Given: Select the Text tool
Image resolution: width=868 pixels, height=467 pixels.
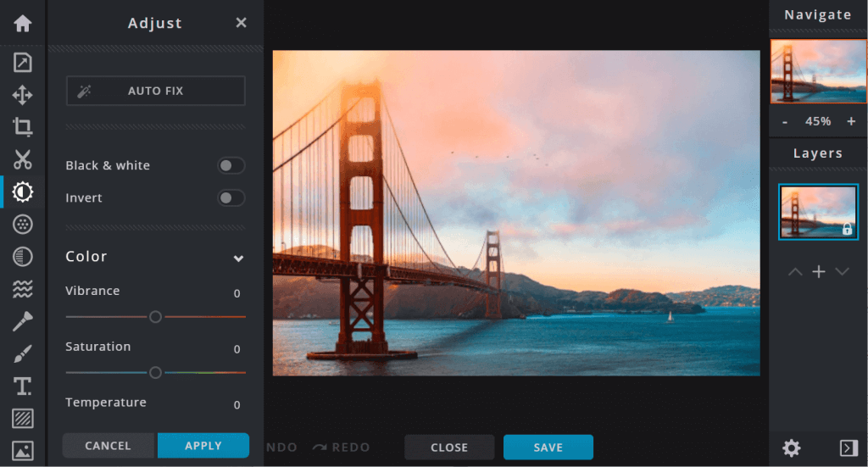Looking at the screenshot, I should click(23, 386).
